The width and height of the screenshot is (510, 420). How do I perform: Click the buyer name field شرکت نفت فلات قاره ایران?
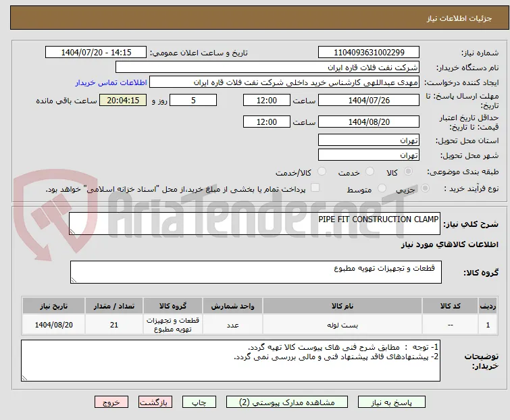(x=267, y=68)
